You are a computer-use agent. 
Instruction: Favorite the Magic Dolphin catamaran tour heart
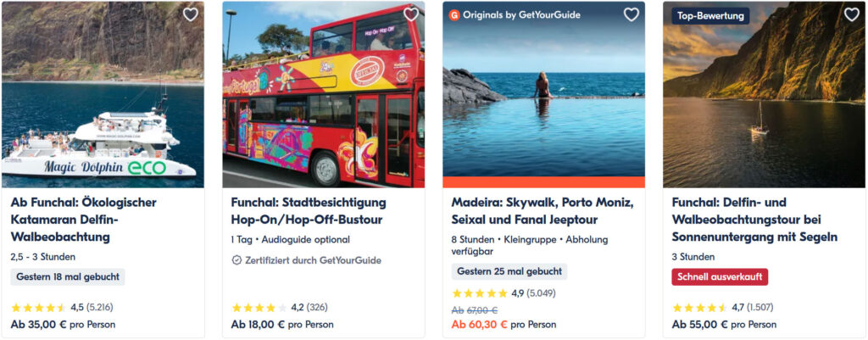191,14
